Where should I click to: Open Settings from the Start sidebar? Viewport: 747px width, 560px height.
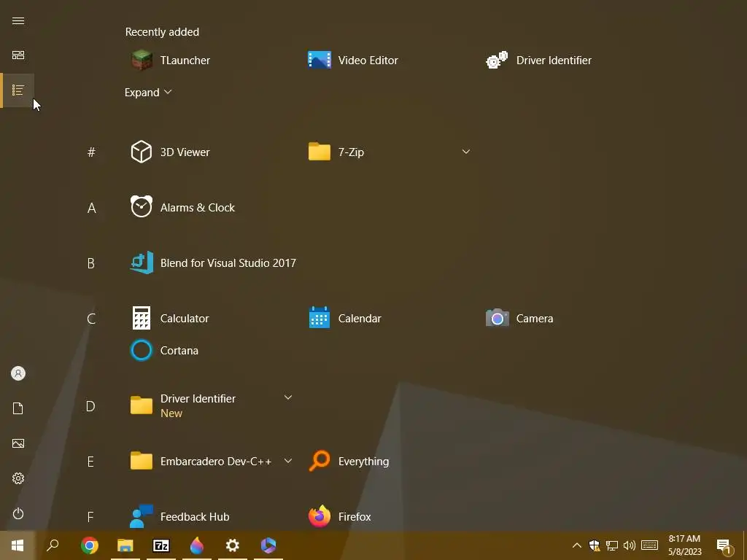pyautogui.click(x=18, y=478)
